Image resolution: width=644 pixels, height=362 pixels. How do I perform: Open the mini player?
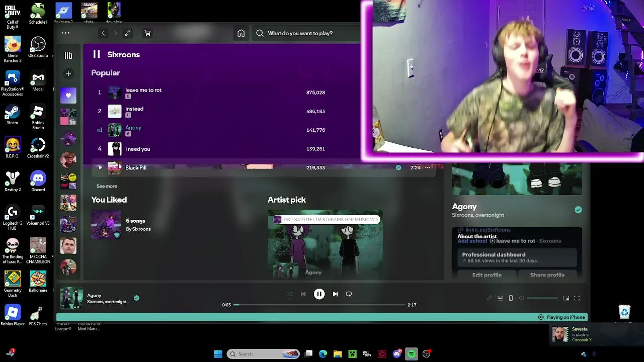pos(566,298)
